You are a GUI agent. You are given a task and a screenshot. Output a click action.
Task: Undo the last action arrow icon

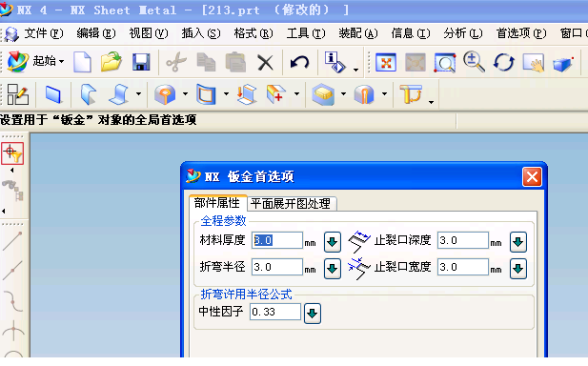click(299, 62)
